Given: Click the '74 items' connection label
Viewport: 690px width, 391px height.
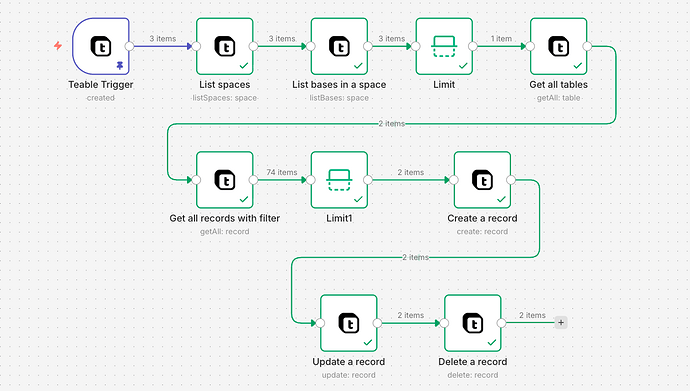Looking at the screenshot, I should (x=282, y=172).
